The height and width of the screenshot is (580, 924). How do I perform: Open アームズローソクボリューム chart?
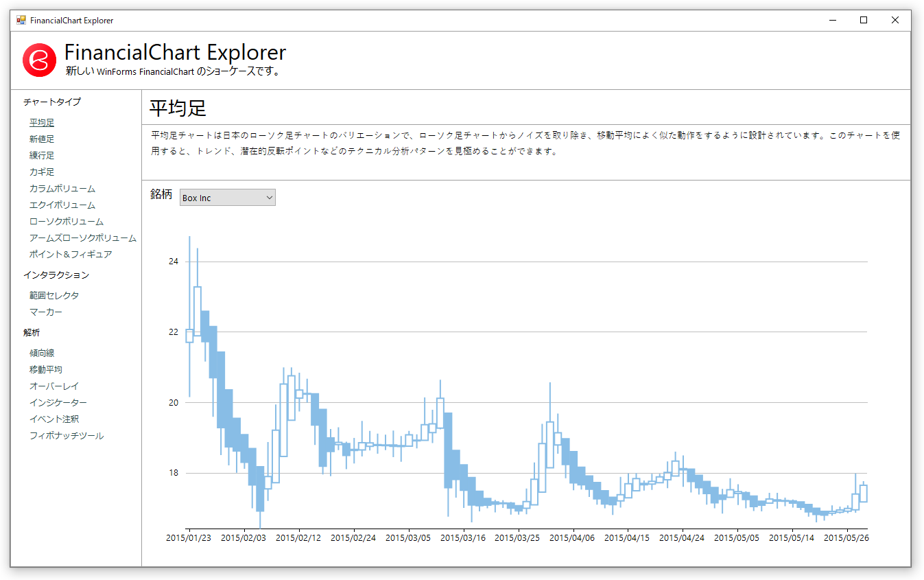pos(83,238)
